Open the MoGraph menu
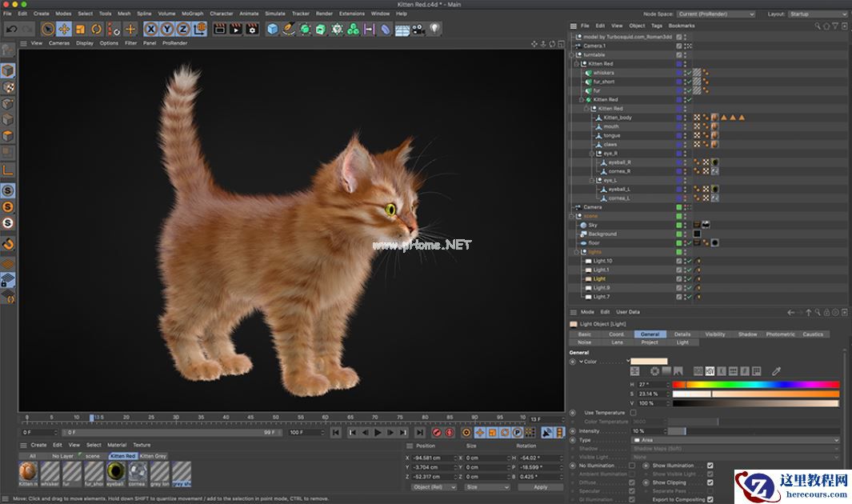 pos(192,14)
